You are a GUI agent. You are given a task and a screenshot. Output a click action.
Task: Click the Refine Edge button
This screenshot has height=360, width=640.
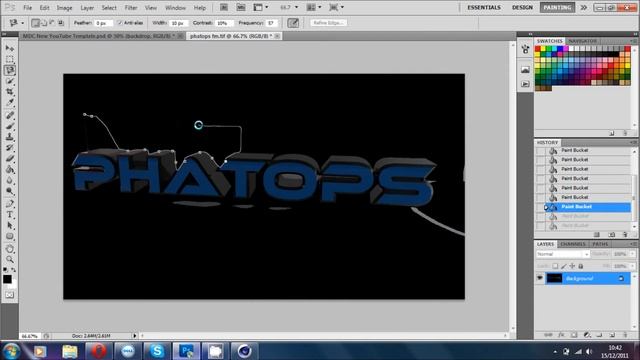tap(329, 23)
